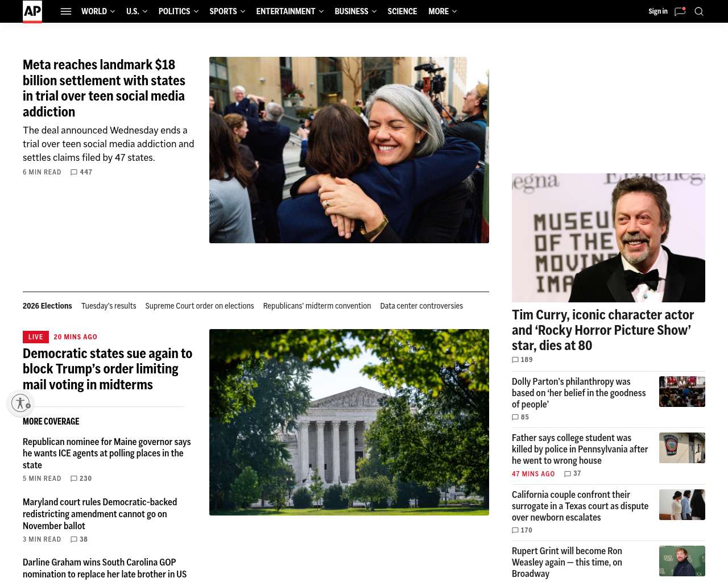728x582 pixels.
Task: Open comments icon on Maryland court story
Action: [x=74, y=539]
